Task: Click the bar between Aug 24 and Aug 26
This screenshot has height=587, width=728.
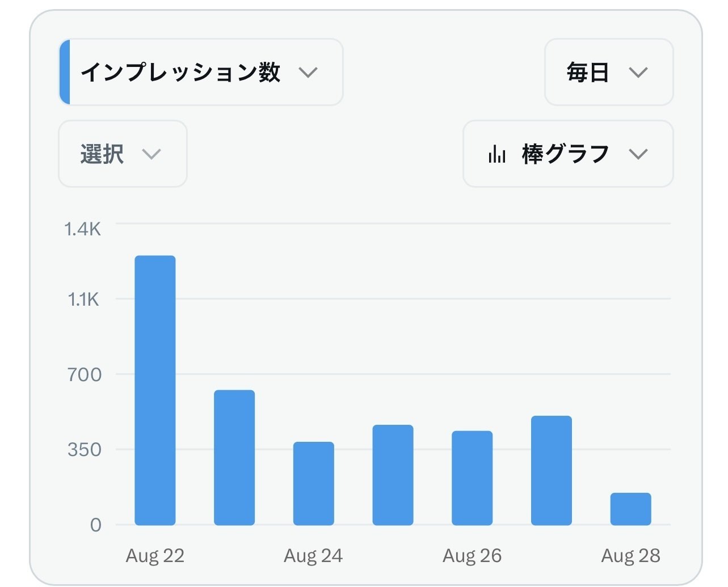Action: click(392, 474)
